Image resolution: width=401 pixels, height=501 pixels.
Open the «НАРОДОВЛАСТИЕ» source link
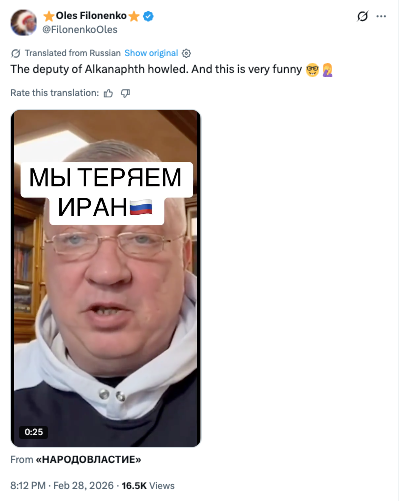click(x=88, y=460)
